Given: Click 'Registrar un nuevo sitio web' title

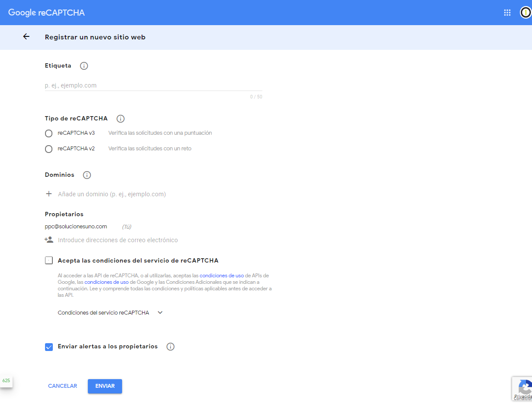Looking at the screenshot, I should click(95, 37).
